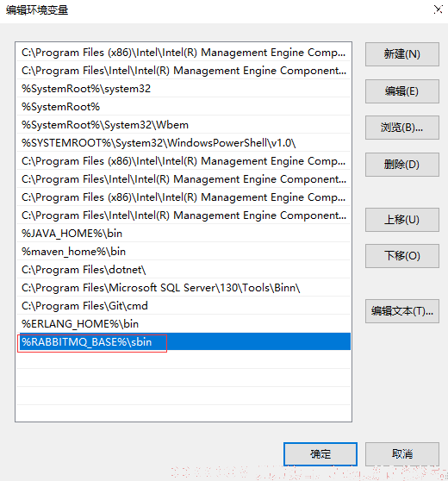Select the WindowsPowerShell\v1.0\ path entry
The image size is (448, 481).
click(x=184, y=142)
